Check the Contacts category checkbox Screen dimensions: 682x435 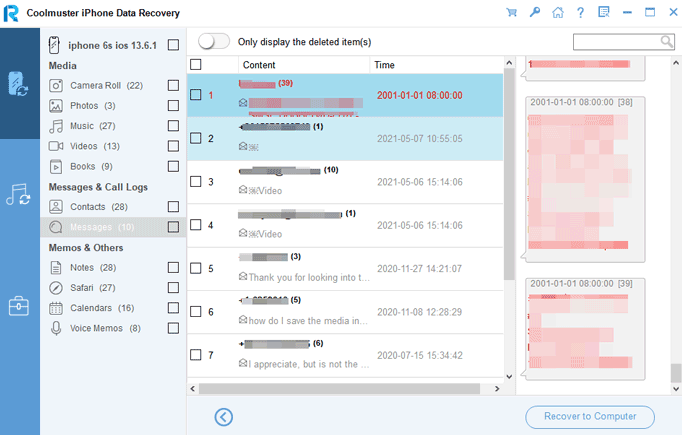coord(173,207)
